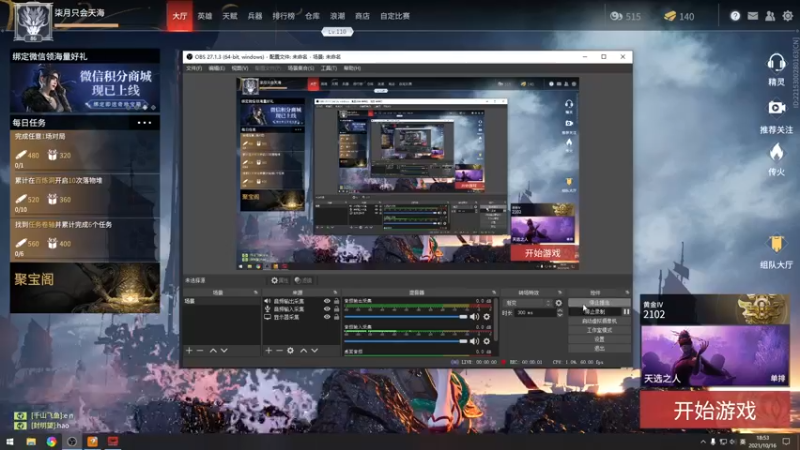The width and height of the screenshot is (800, 450).
Task: Switch to the 仓库 game tab
Action: [x=312, y=16]
